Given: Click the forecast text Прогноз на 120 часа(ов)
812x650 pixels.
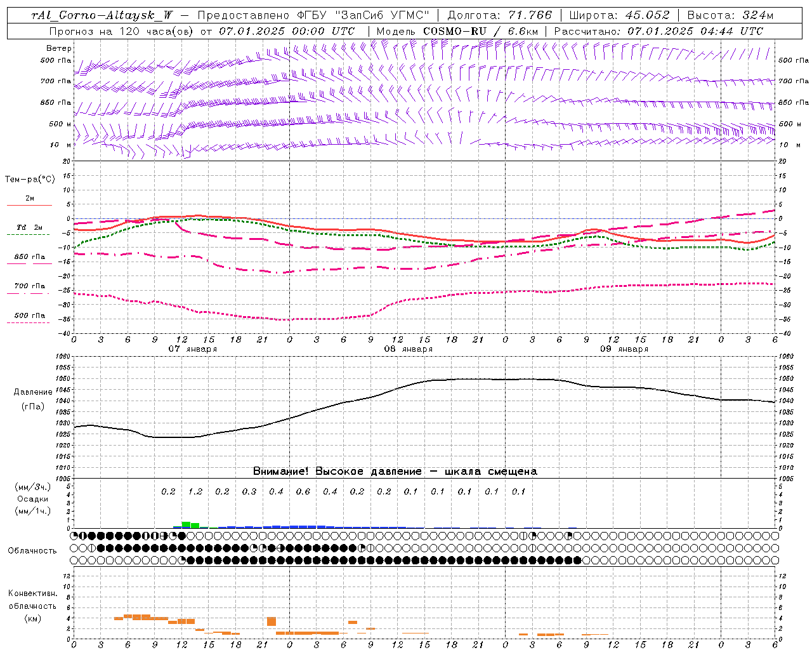Looking at the screenshot, I should [122, 31].
